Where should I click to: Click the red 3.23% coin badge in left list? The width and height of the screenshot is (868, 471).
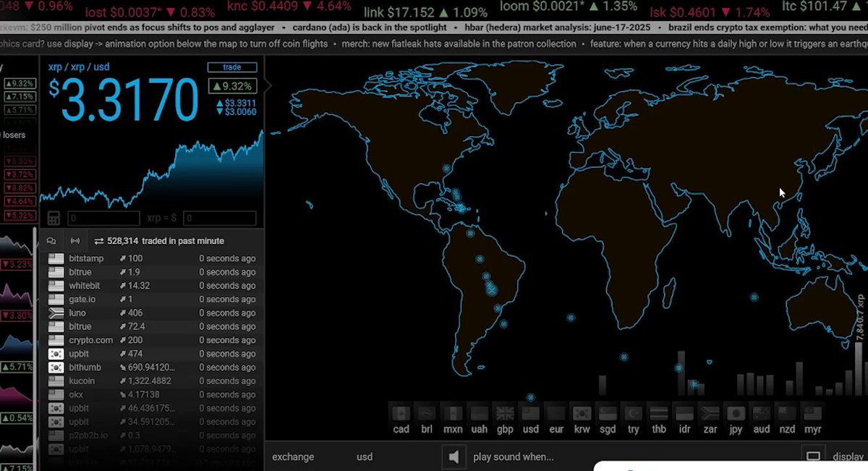pyautogui.click(x=18, y=265)
